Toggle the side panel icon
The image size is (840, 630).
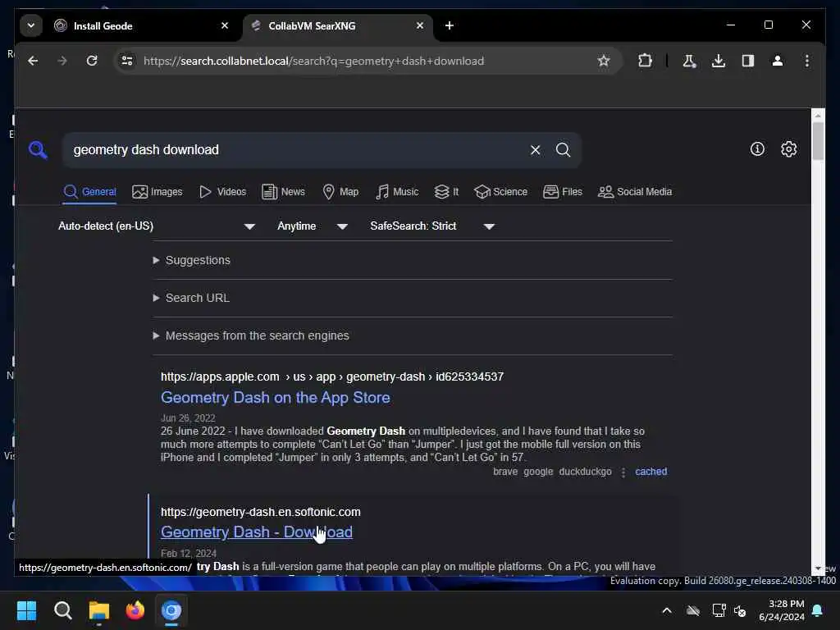click(748, 61)
